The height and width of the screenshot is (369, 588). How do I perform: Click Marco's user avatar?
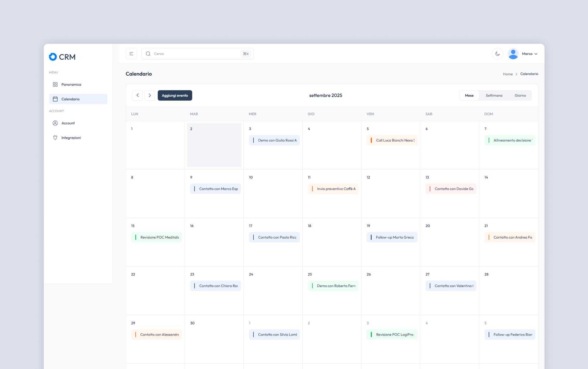513,54
